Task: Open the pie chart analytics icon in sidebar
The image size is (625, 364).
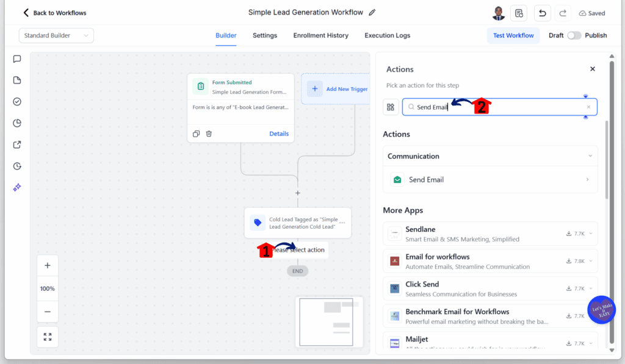Action: pyautogui.click(x=16, y=123)
